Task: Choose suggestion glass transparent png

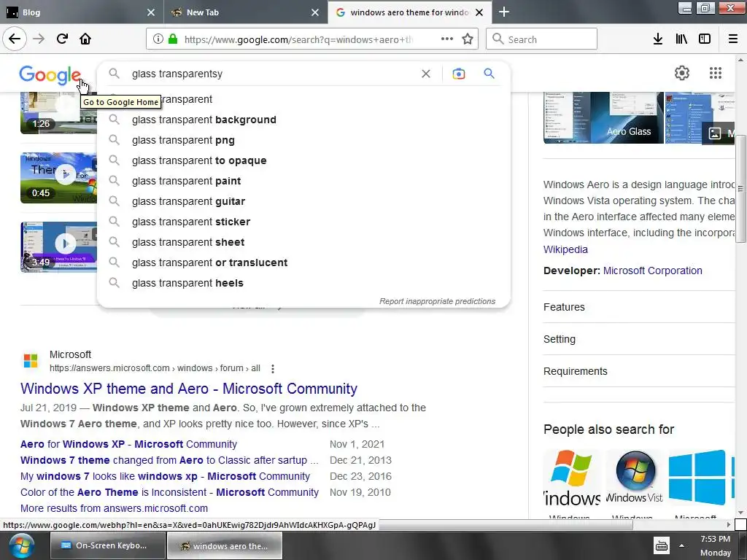Action: tap(303, 140)
